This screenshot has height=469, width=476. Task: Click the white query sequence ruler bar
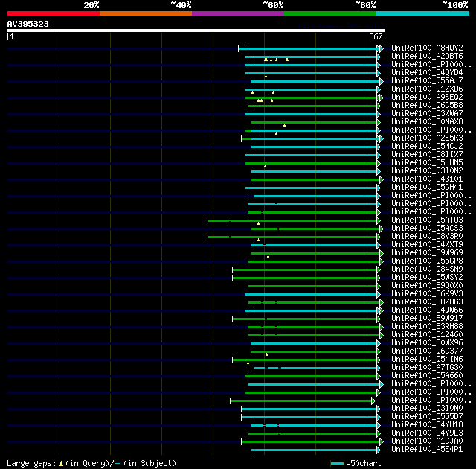[x=196, y=31]
